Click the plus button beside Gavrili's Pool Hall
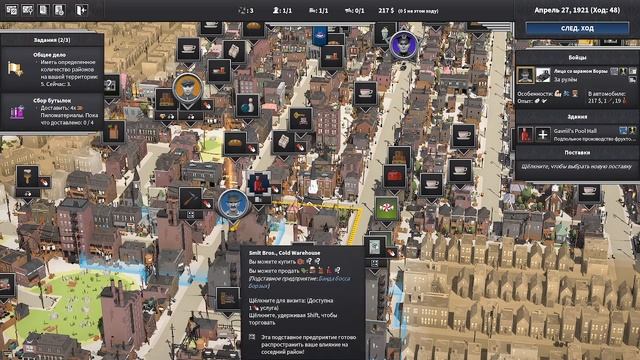Image resolution: width=640 pixels, height=360 pixels. pyautogui.click(x=542, y=134)
